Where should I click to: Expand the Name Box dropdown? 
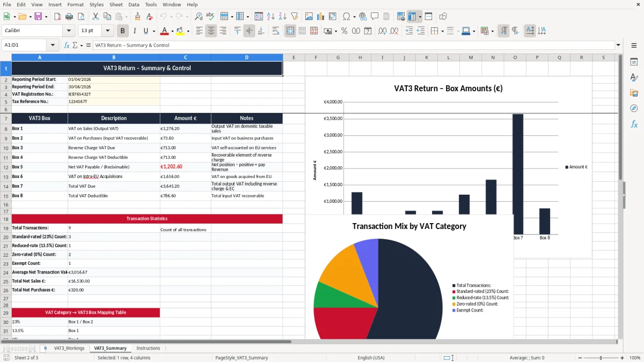(53, 45)
